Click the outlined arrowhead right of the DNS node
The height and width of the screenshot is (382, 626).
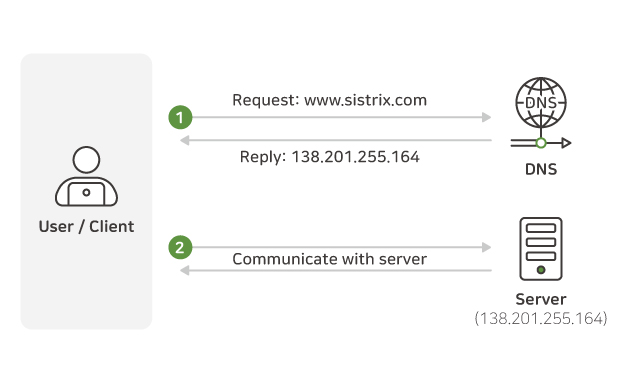pos(566,143)
